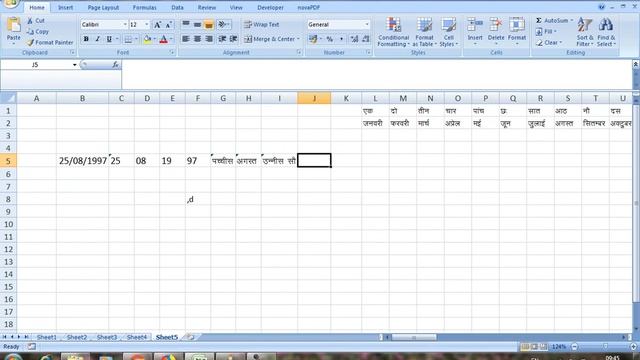Screen dimensions: 640x360
Task: Click the Orientation text angle icon
Action: click(x=222, y=24)
